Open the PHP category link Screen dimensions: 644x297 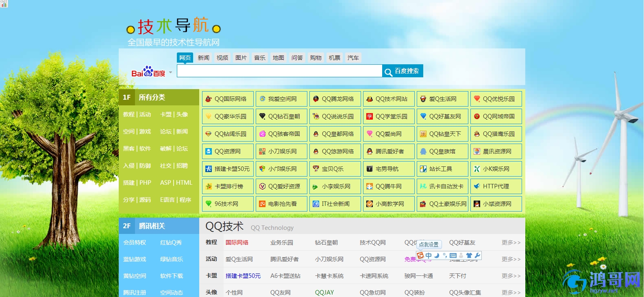145,183
